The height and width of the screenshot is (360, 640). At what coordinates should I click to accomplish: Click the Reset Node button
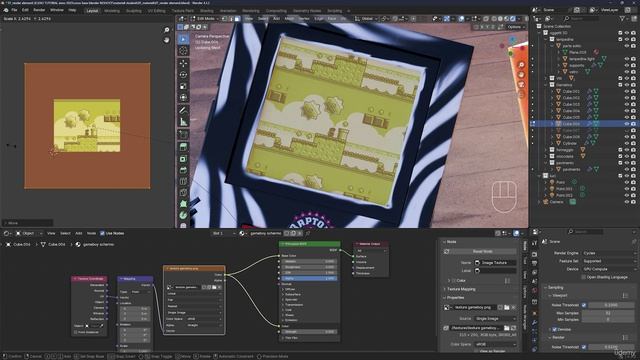482,251
